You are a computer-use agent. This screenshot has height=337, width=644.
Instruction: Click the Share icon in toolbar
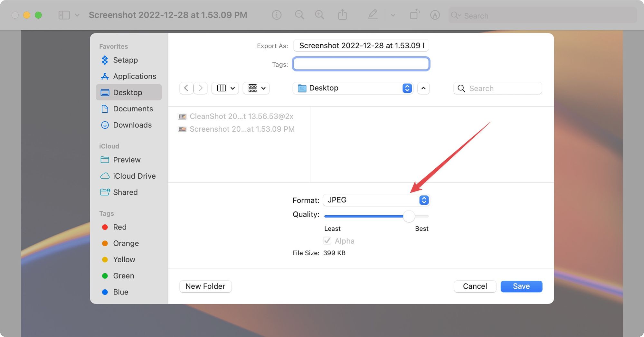pyautogui.click(x=342, y=15)
